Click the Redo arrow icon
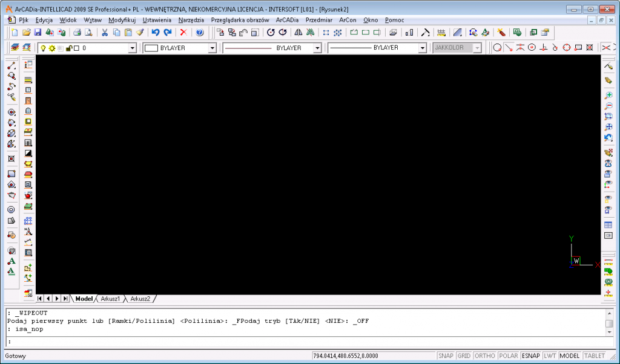 pyautogui.click(x=168, y=32)
